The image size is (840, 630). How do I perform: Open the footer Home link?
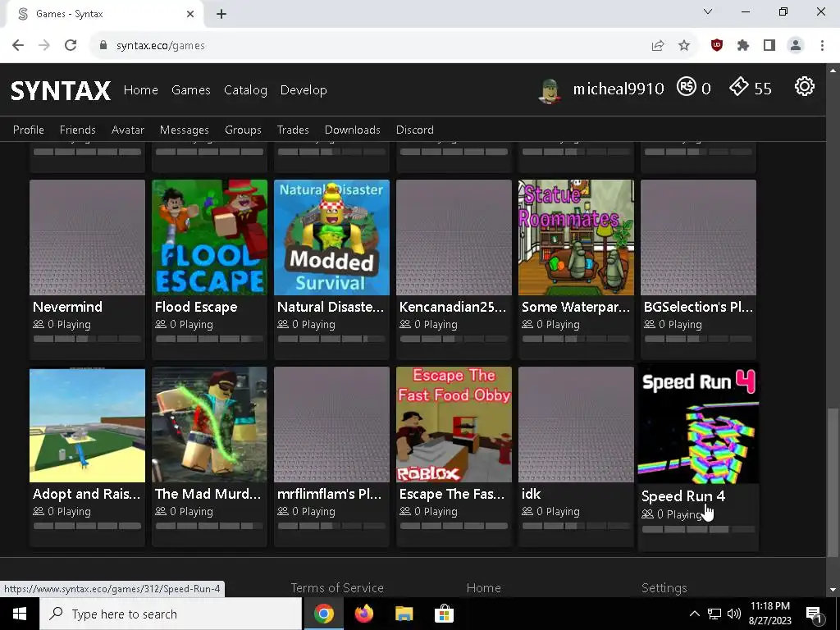pyautogui.click(x=483, y=587)
